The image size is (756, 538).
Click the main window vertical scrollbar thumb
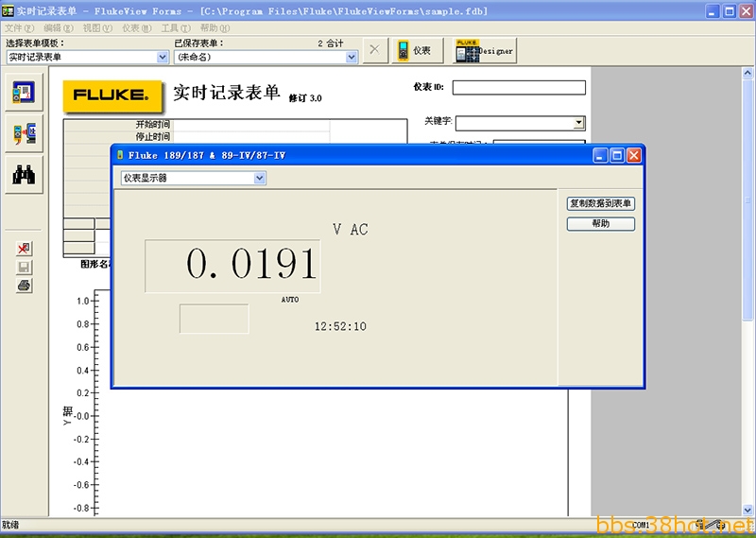(747, 200)
